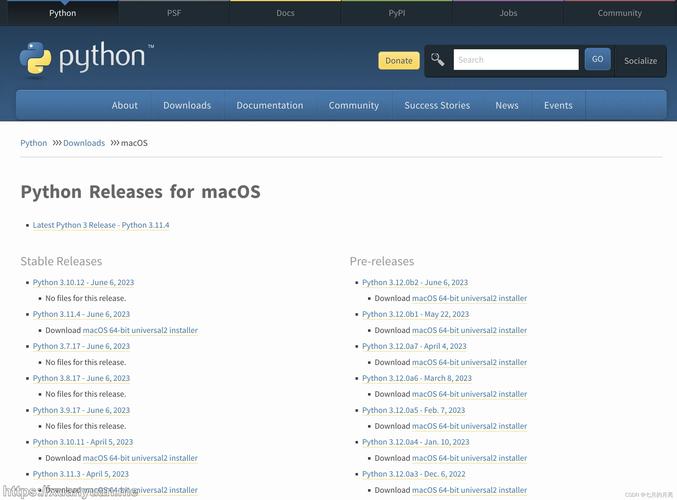The width and height of the screenshot is (677, 500).
Task: Click the Python logo in header
Action: coord(86,59)
